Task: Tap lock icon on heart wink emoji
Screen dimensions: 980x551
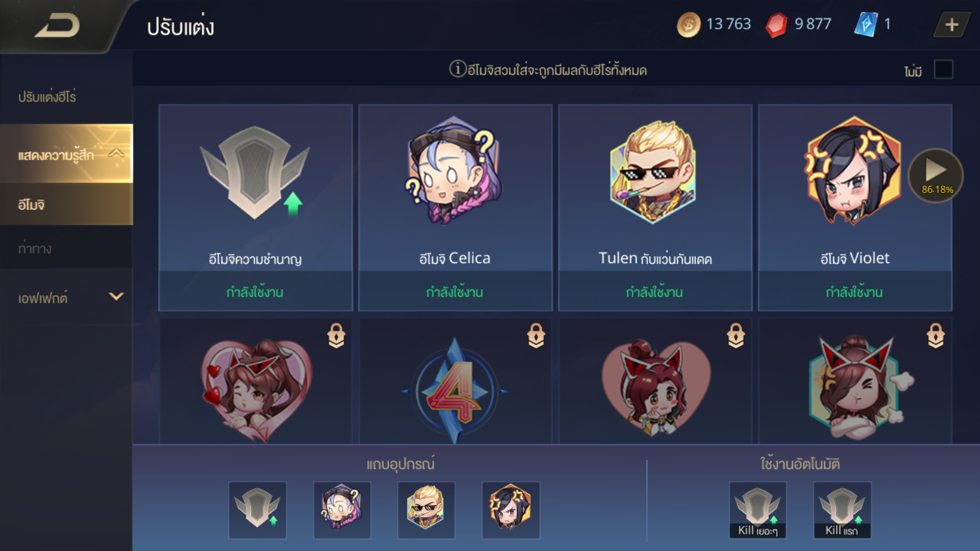Action: (336, 335)
